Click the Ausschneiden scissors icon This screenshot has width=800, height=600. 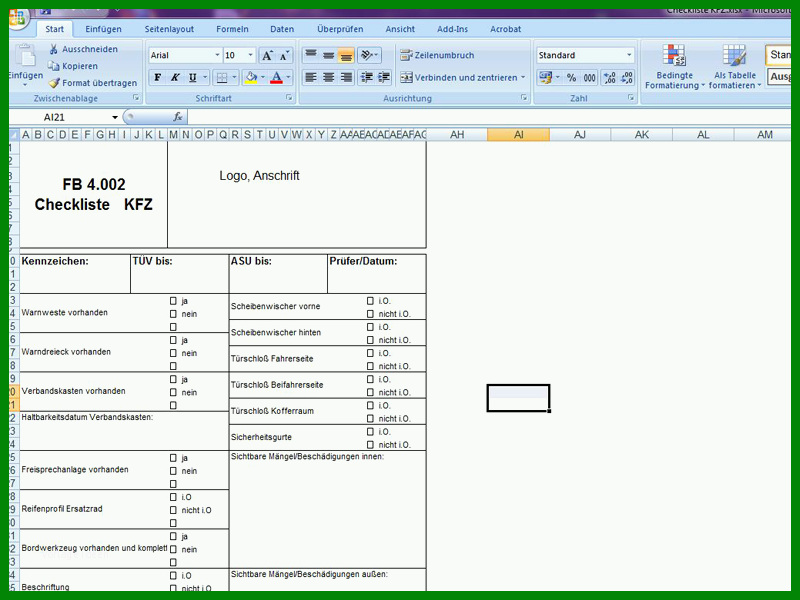[x=53, y=49]
